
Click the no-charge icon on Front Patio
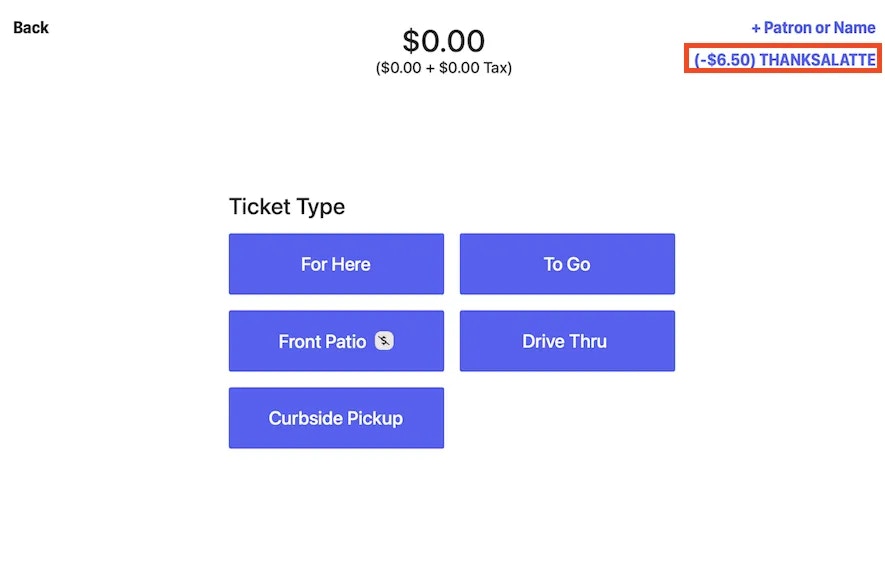(x=384, y=341)
